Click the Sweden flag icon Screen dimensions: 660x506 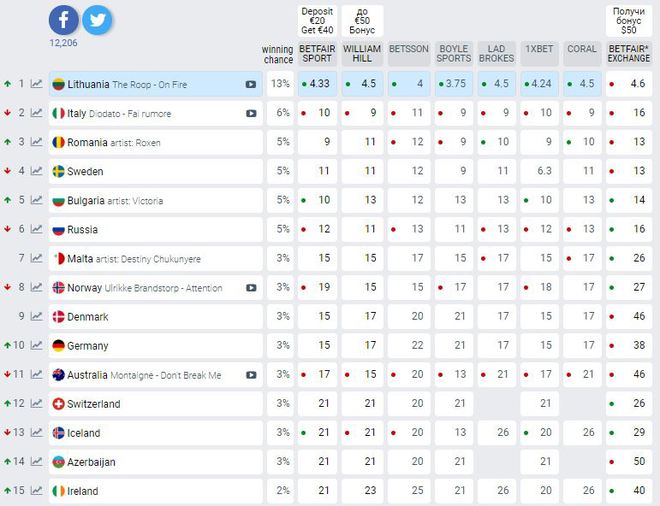59,171
